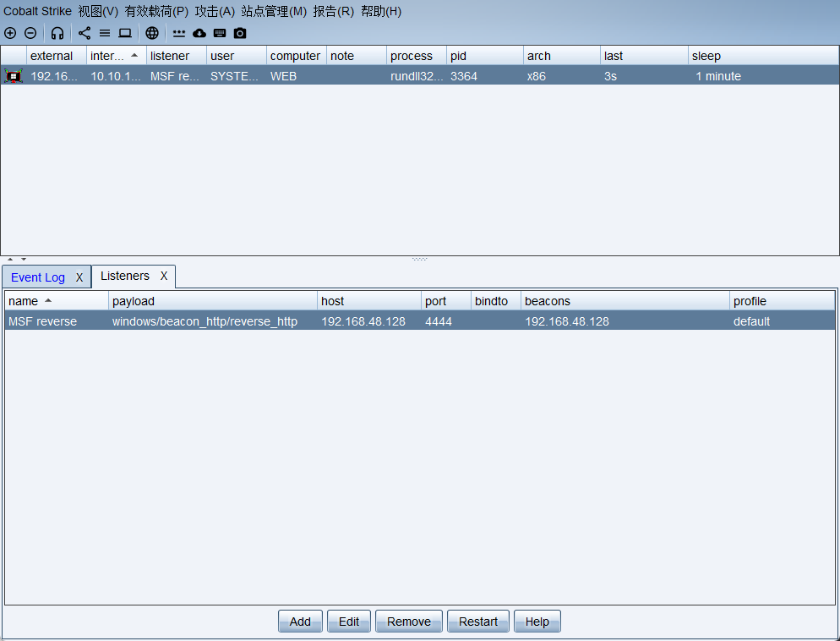Open downloads cloud icon
The height and width of the screenshot is (641, 840).
pyautogui.click(x=199, y=33)
